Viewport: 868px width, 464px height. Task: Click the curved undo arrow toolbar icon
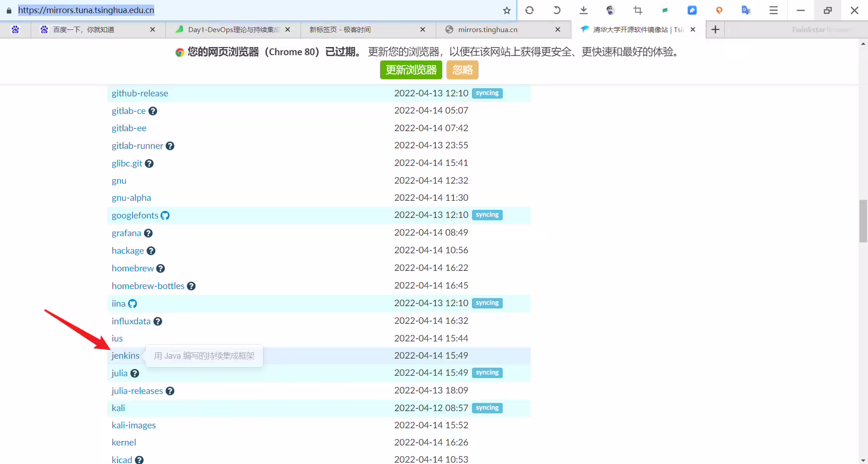click(557, 10)
